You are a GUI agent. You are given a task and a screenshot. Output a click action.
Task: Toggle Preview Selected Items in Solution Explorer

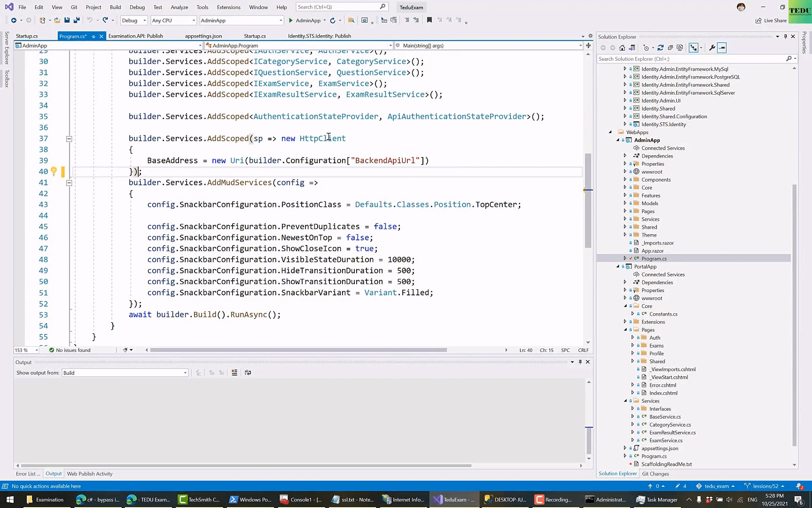click(x=722, y=48)
